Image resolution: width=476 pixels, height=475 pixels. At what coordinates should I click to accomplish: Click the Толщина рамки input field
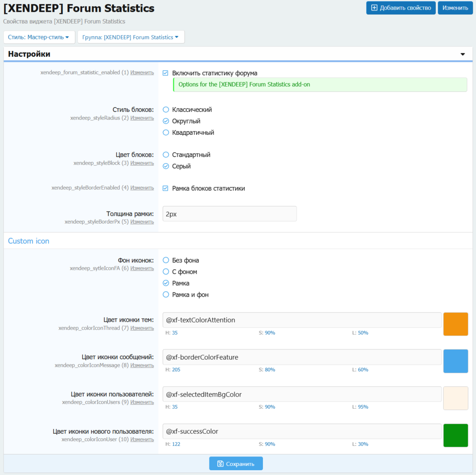click(x=229, y=214)
